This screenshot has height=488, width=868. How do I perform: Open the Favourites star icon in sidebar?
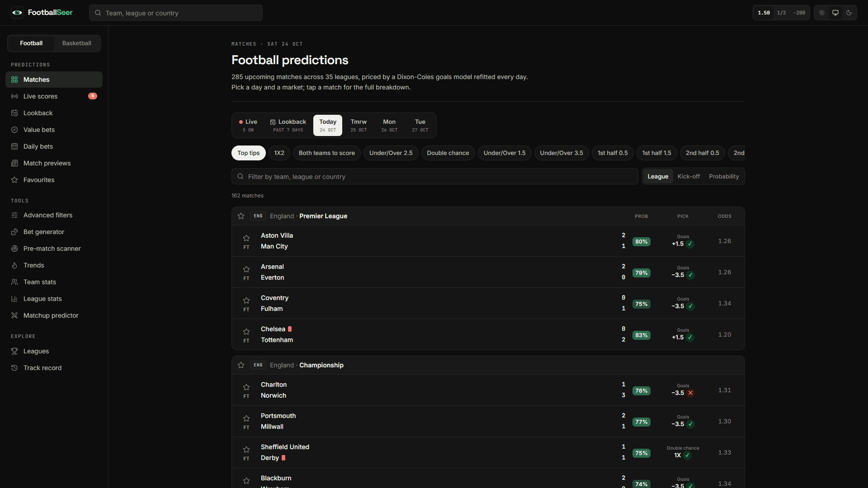(14, 180)
